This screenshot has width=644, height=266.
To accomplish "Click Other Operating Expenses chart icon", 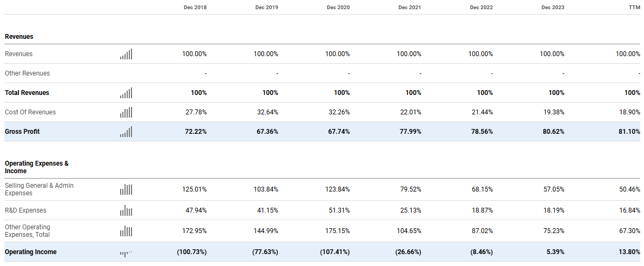I will pyautogui.click(x=126, y=231).
